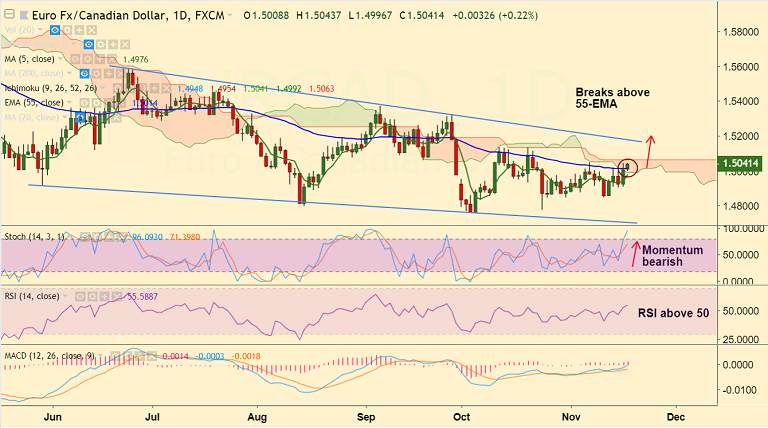Toggle visibility eye for MA (5, close)
This screenshot has width=768, height=428.
[x=75, y=59]
